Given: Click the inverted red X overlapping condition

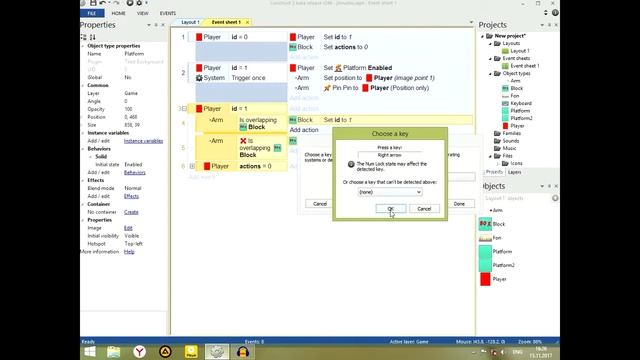Looking at the screenshot, I should coord(243,141).
